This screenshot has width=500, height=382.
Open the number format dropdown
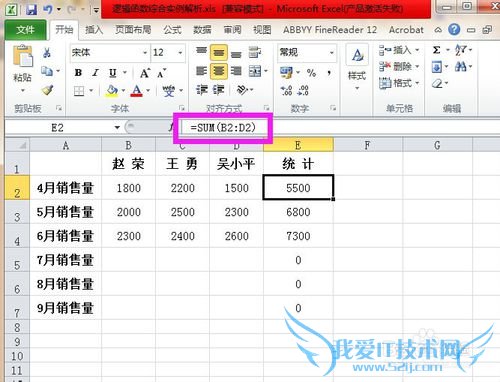332,53
